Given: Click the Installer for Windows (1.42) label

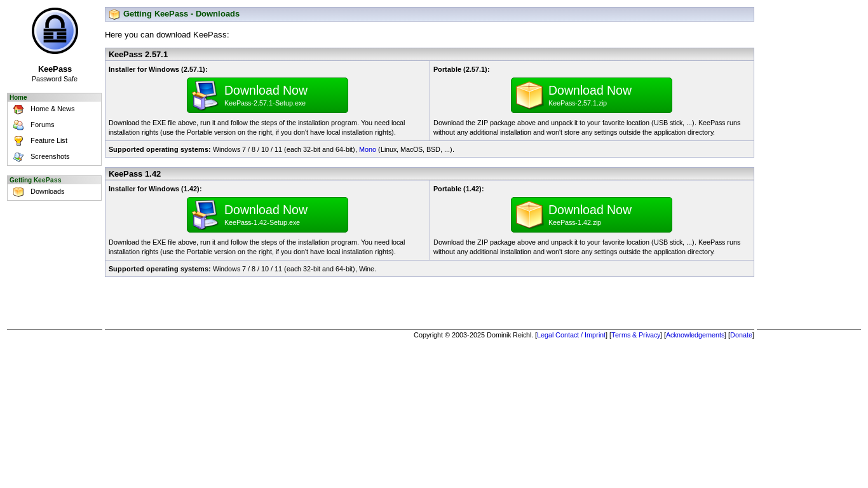Looking at the screenshot, I should (155, 189).
